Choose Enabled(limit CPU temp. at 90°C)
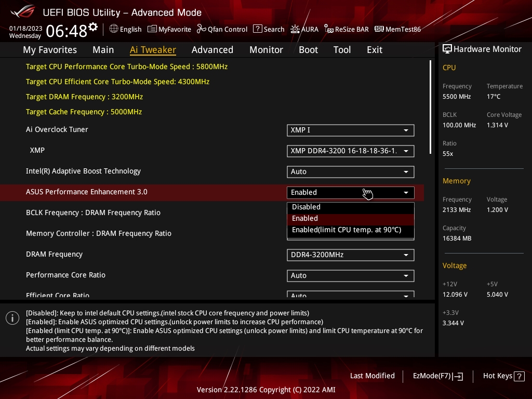The height and width of the screenshot is (399, 532). point(351,230)
